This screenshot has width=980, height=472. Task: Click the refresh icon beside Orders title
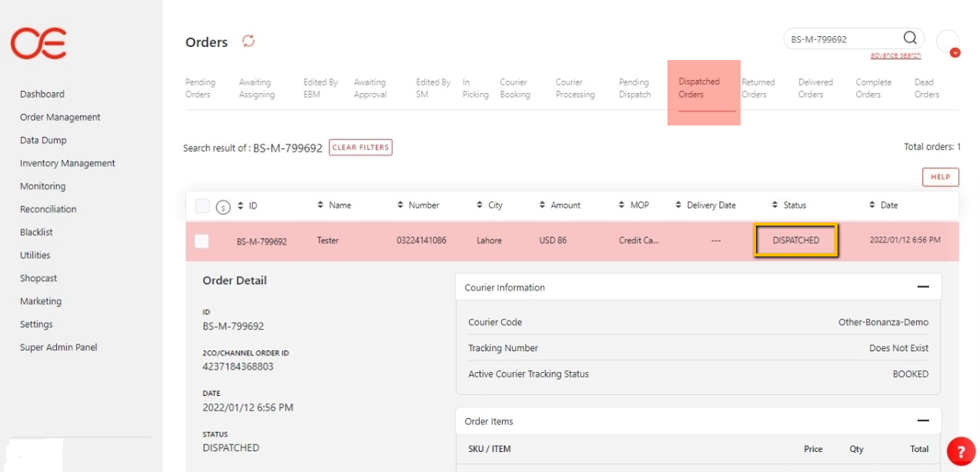(x=248, y=41)
